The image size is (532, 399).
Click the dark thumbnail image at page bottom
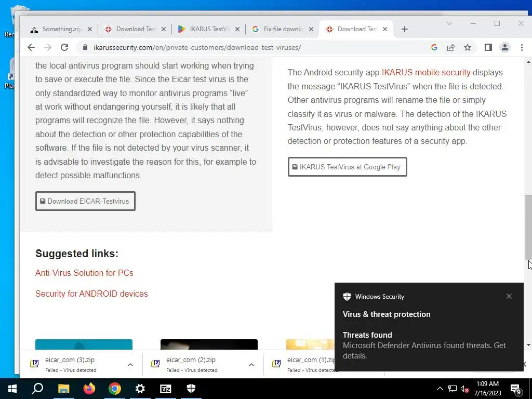[209, 344]
